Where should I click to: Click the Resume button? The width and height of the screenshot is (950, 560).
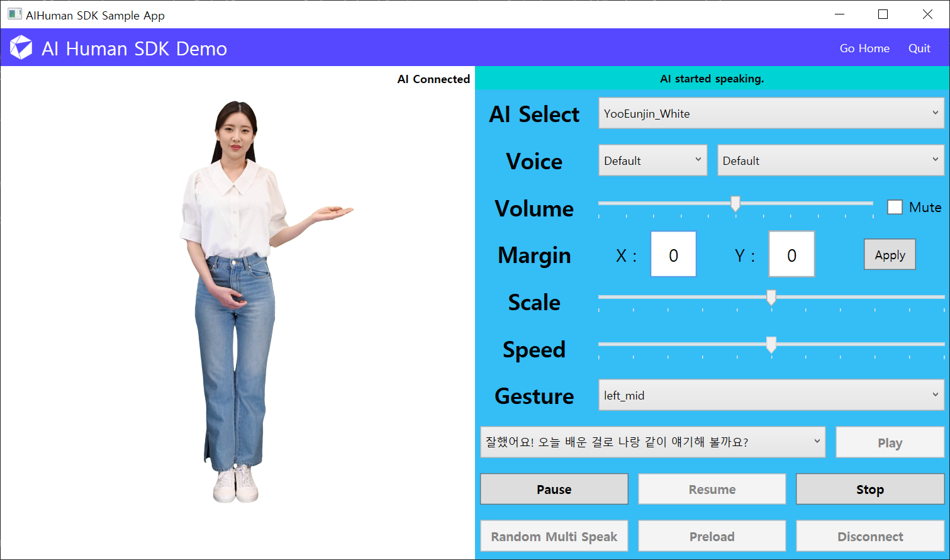712,489
